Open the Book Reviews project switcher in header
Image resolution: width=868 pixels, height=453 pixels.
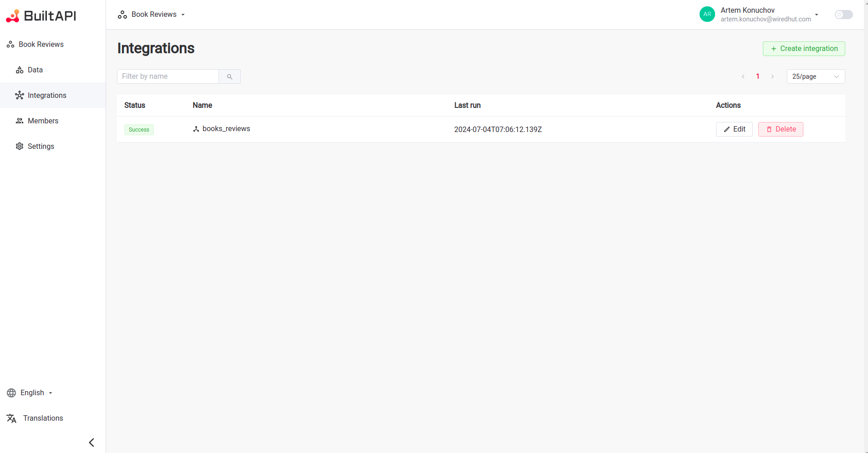(x=152, y=15)
